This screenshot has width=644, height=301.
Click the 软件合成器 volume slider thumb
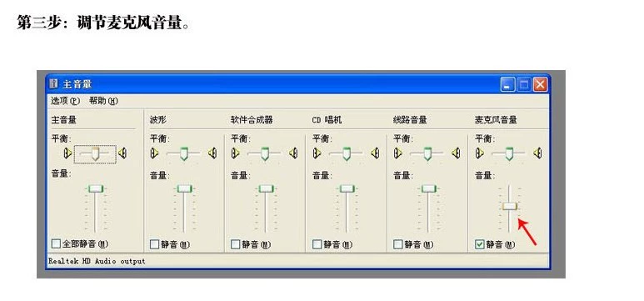pos(266,188)
